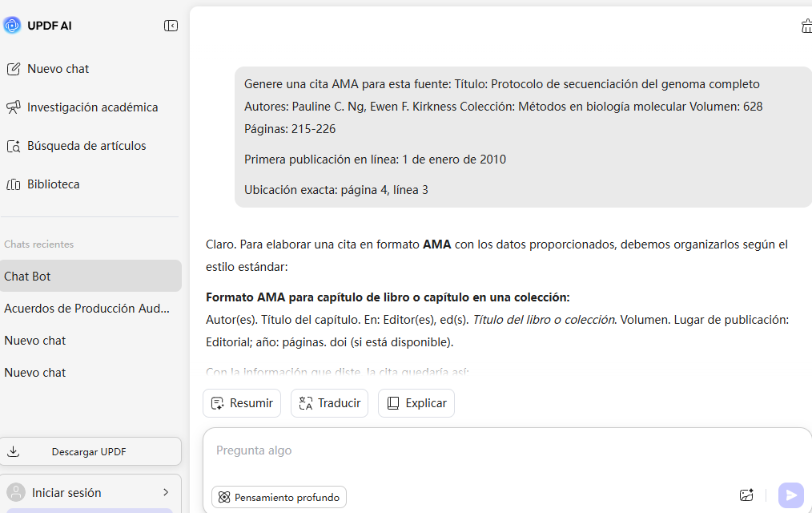Toggle the Explicar action
The height and width of the screenshot is (513, 812).
click(416, 403)
